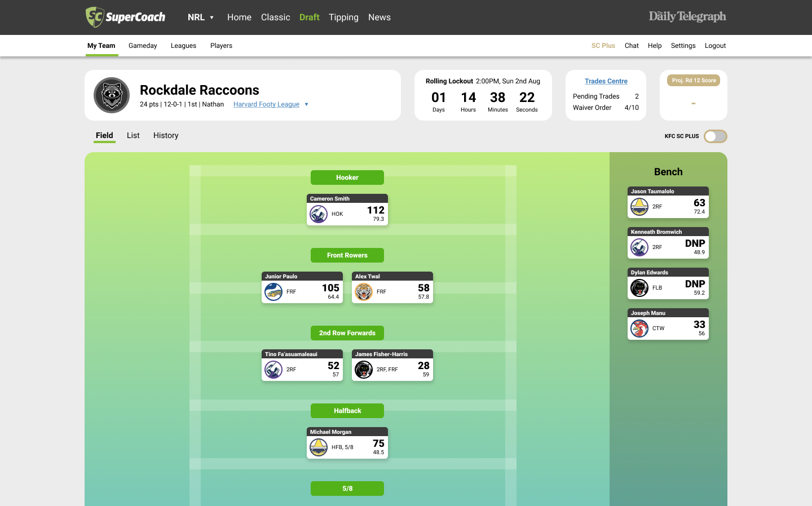Click Kenneth Bromwich's DNP score
The height and width of the screenshot is (506, 812).
(695, 243)
